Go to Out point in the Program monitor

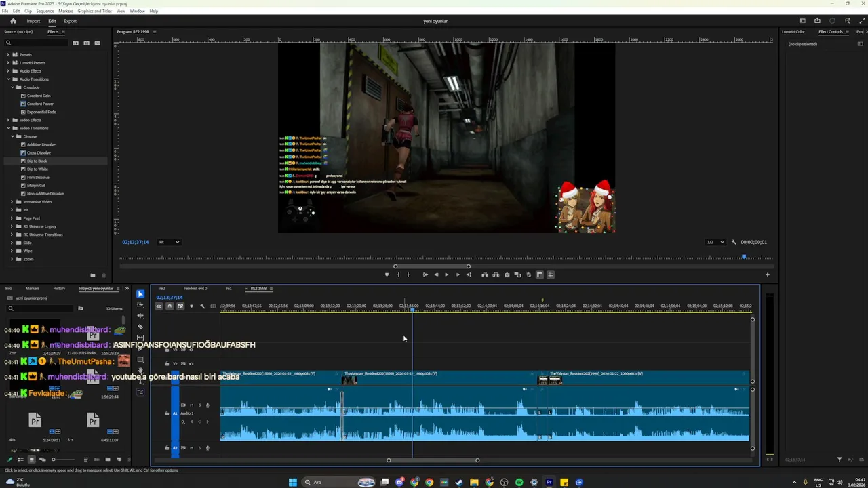(468, 274)
